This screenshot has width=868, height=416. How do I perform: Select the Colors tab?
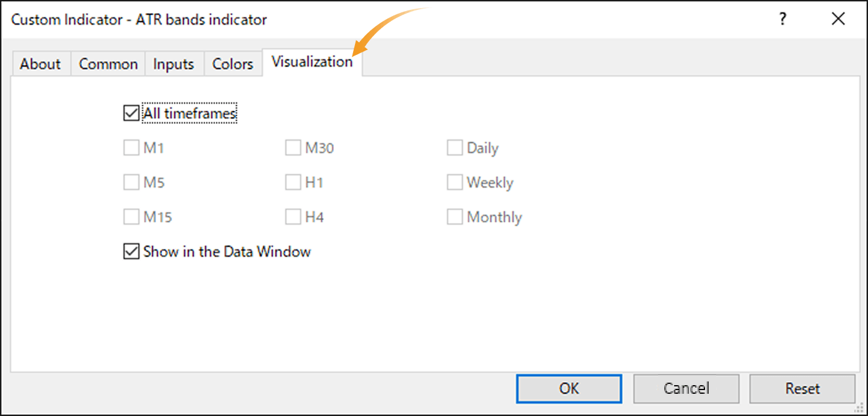[233, 64]
